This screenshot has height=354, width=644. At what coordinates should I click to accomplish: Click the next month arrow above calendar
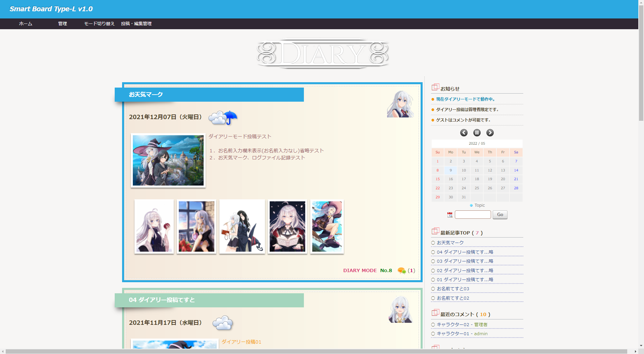click(490, 133)
